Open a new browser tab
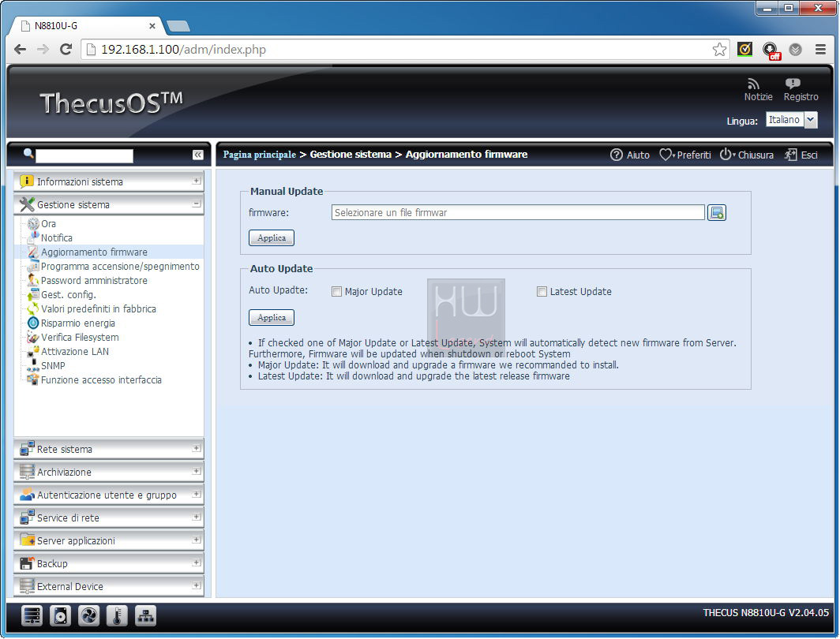This screenshot has height=639, width=840. [x=178, y=26]
